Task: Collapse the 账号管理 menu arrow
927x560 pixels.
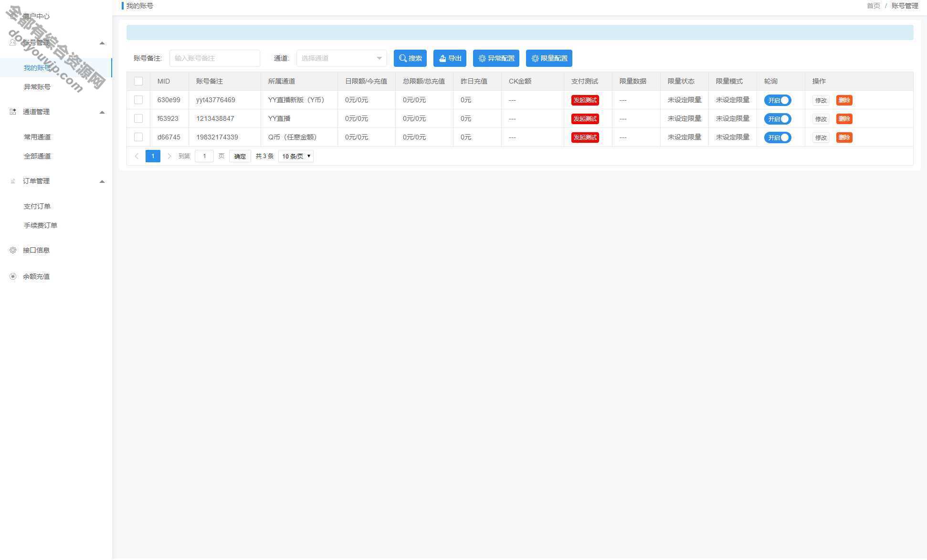Action: tap(102, 43)
